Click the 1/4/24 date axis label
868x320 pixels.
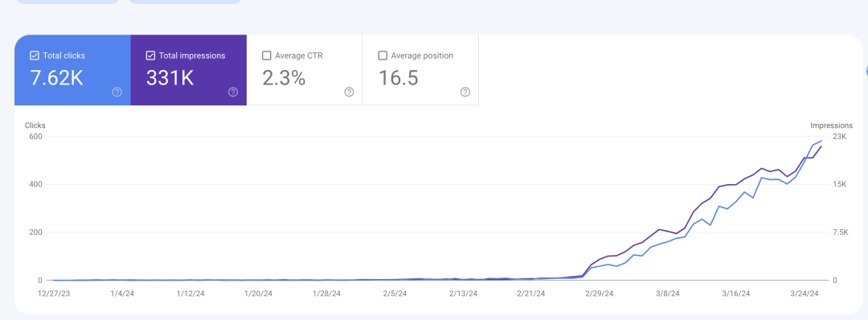121,293
